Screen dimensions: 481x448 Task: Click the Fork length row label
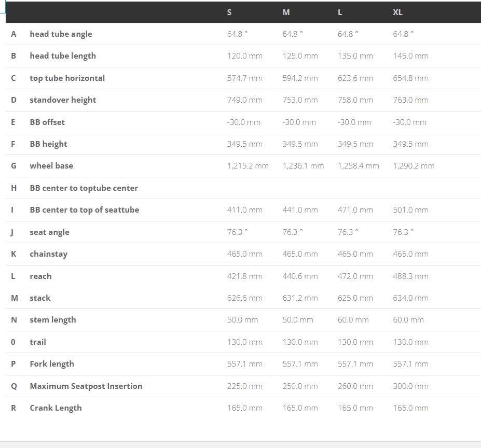click(x=52, y=364)
